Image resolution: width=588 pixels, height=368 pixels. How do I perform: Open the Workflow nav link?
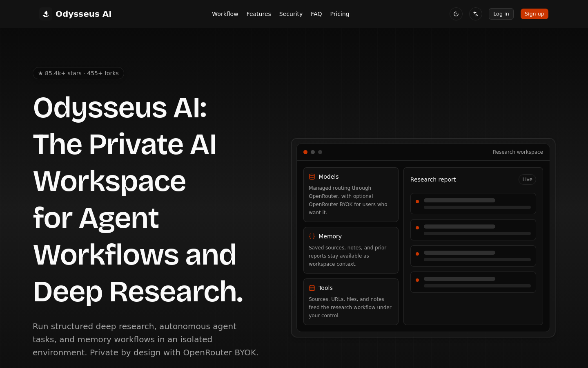(225, 14)
